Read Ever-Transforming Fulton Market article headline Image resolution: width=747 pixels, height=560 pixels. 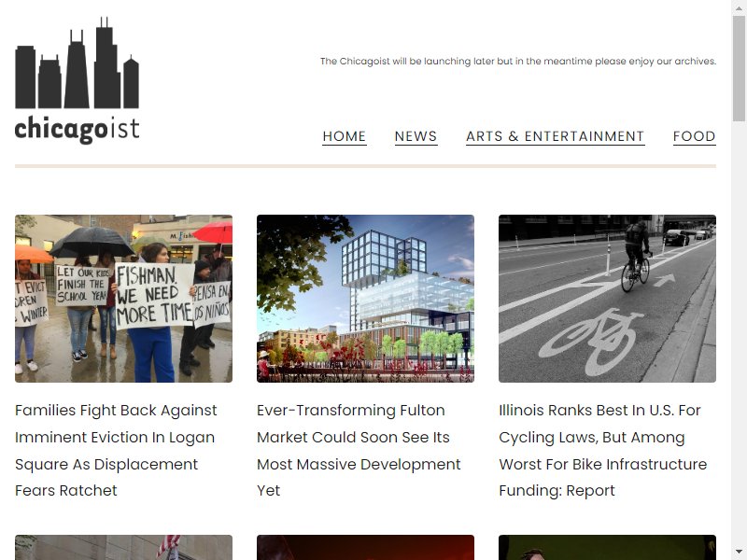tap(359, 451)
